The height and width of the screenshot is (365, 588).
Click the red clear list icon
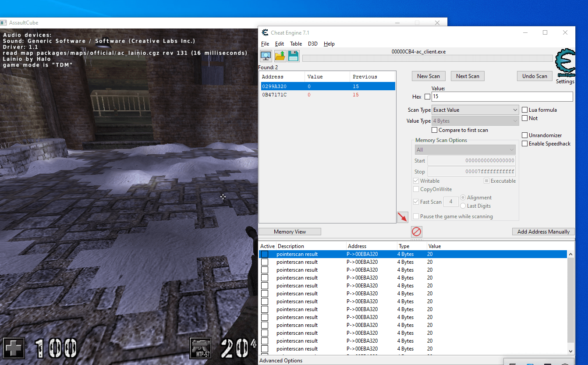pos(417,231)
